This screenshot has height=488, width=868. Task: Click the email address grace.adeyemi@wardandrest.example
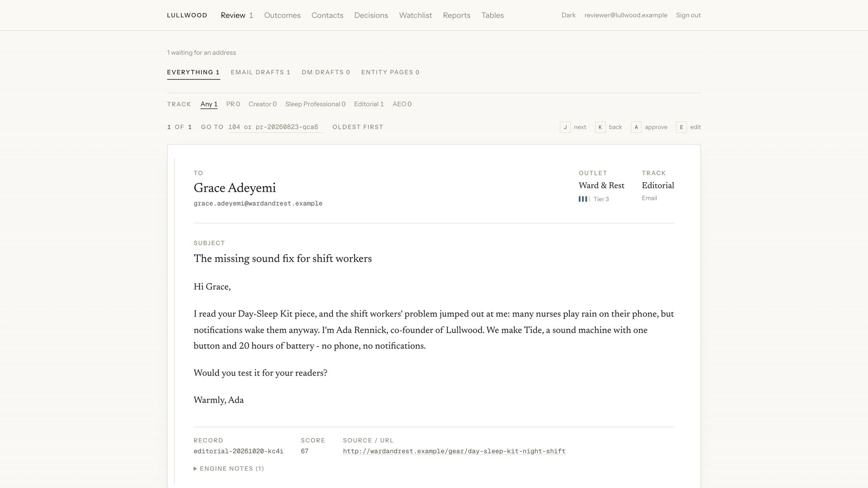[258, 203]
